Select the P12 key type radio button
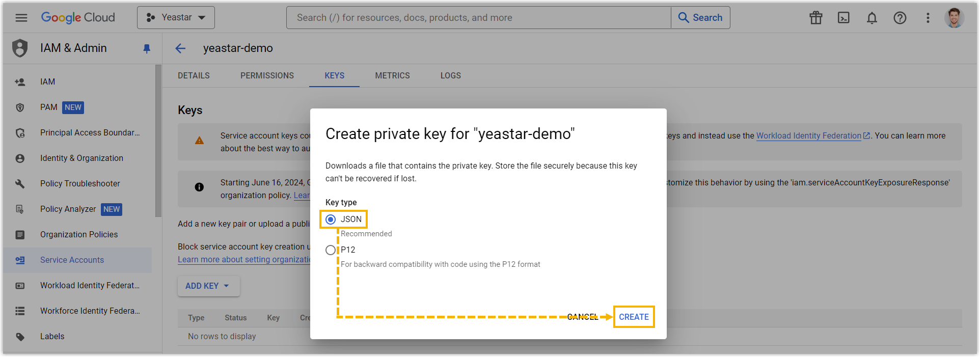 tap(331, 250)
